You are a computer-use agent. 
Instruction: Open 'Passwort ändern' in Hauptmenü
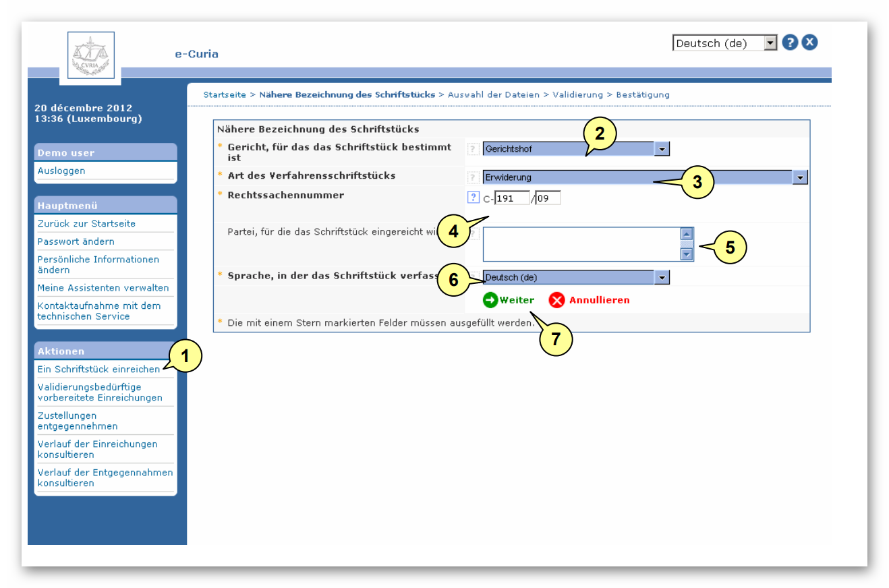[76, 241]
